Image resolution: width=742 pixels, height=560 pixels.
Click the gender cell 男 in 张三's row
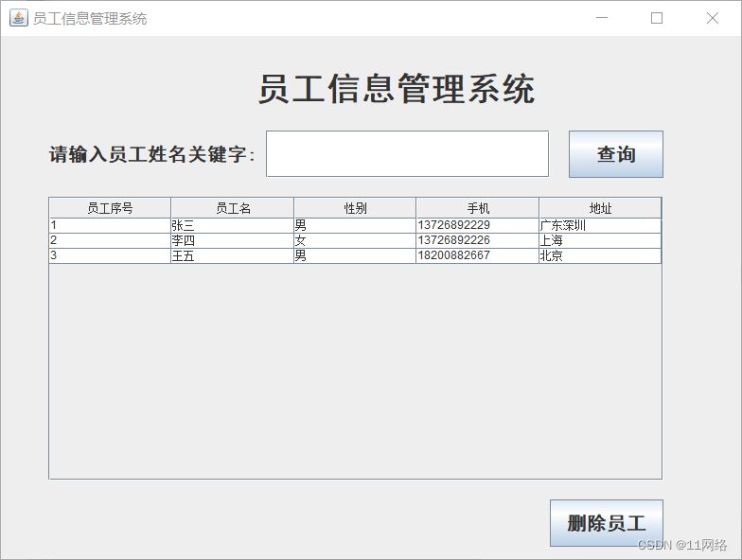tap(355, 225)
